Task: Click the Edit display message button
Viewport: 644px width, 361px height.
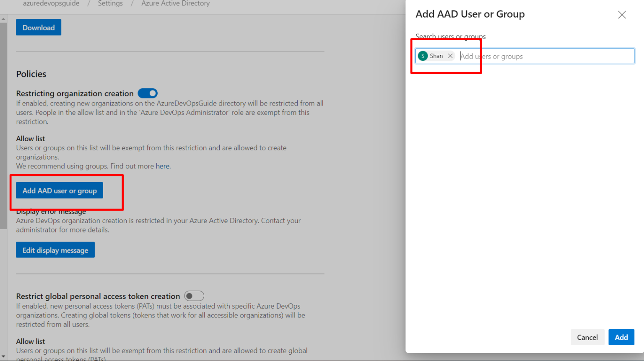Action: (55, 250)
